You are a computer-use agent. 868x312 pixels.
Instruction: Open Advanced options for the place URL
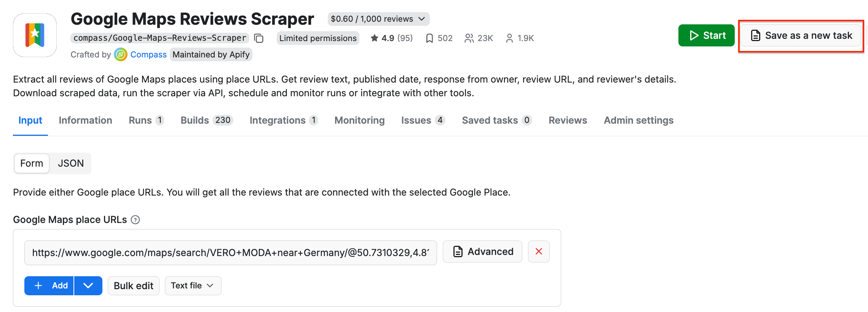coord(482,252)
